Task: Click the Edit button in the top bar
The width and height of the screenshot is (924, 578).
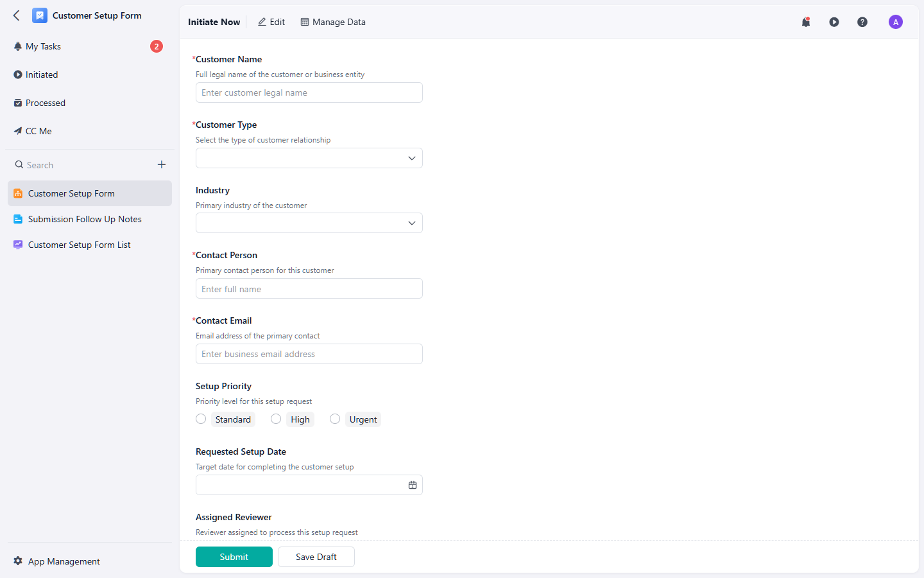Action: pos(271,22)
